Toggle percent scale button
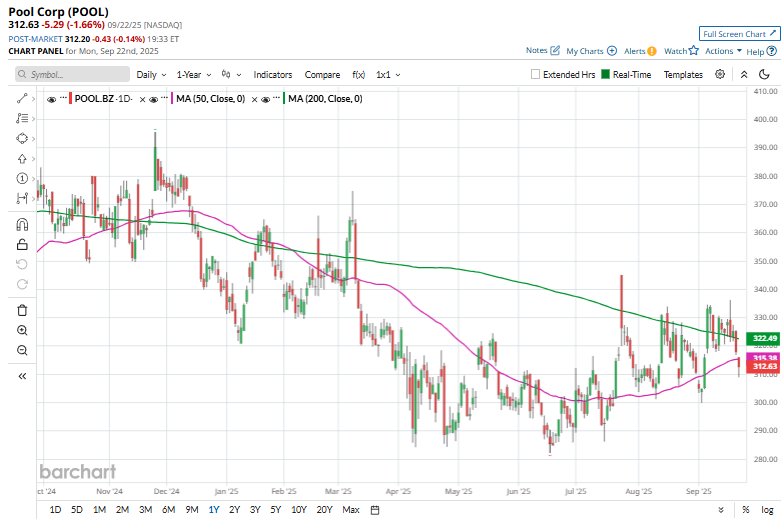 (x=746, y=510)
